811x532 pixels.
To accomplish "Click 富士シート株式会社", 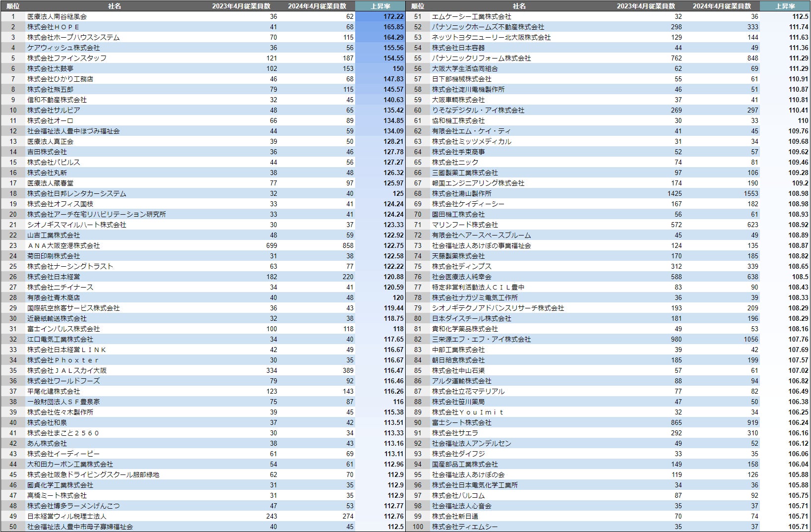I will tap(462, 422).
